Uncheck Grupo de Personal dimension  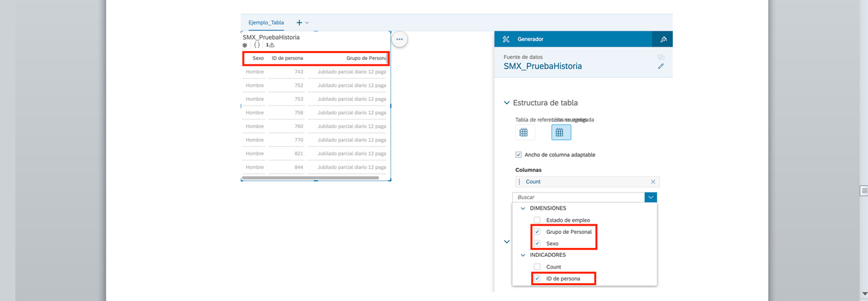pos(537,231)
